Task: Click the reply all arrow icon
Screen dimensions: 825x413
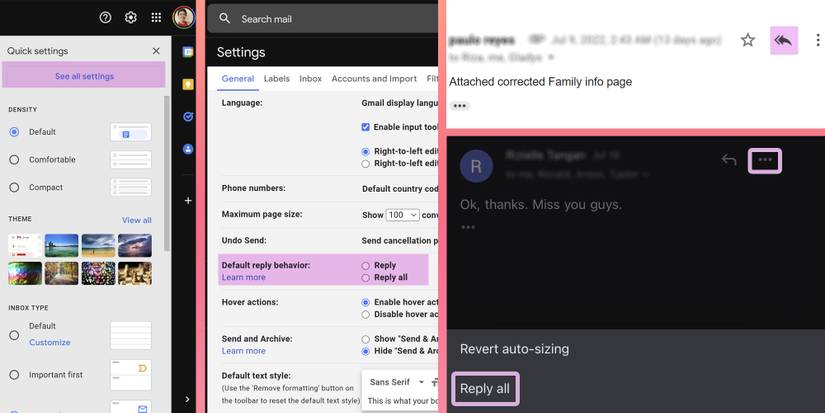Action: [783, 40]
